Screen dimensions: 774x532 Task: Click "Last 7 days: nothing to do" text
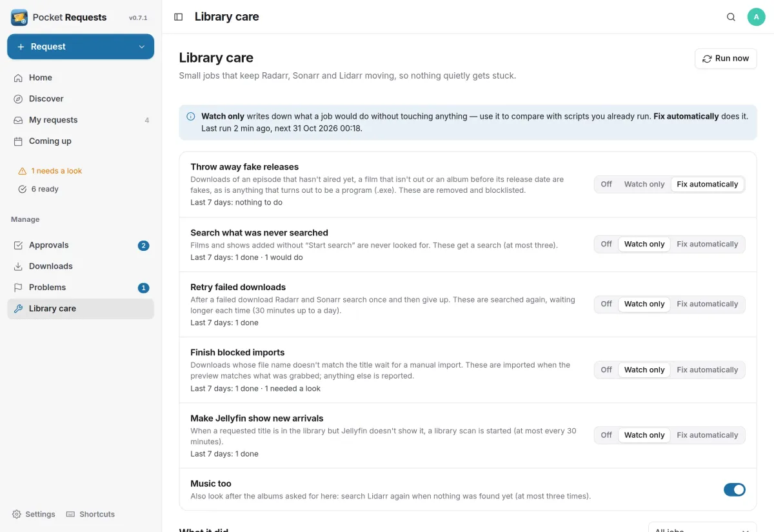point(236,202)
